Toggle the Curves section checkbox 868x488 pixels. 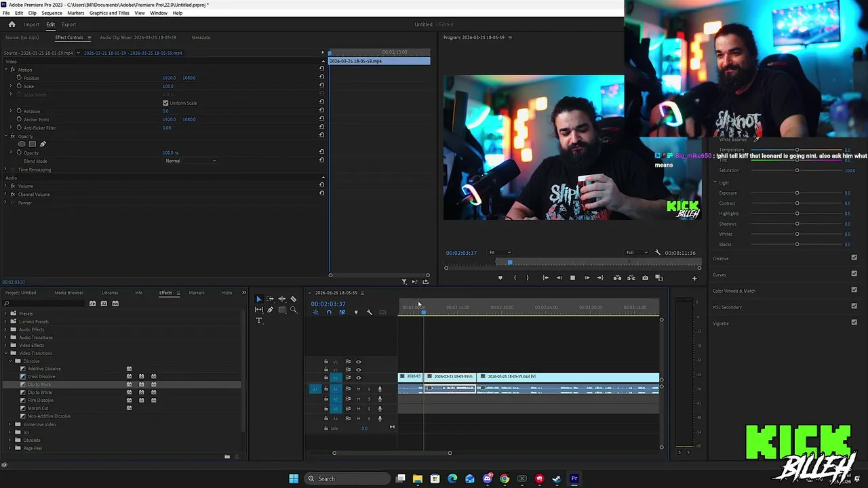coord(854,274)
